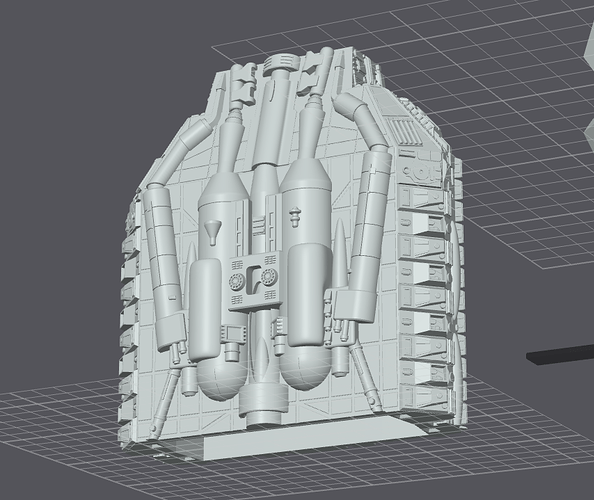Select the left diagonal strut near the bottom
This screenshot has width=594, height=500.
tap(164, 401)
